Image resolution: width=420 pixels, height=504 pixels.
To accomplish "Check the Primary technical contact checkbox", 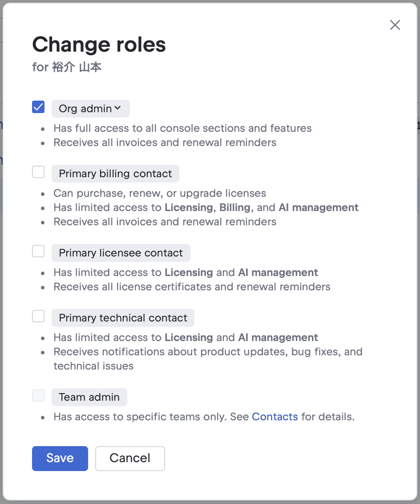I will pos(38,316).
